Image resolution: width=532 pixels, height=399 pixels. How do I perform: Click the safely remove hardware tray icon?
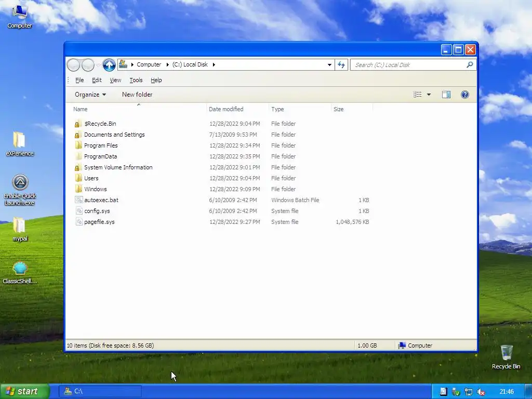point(456,392)
